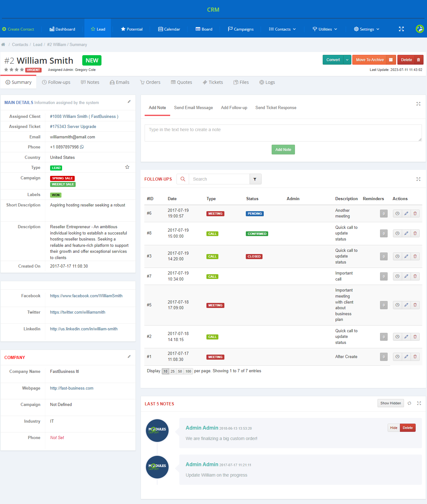Collapse the Main Details panel
This screenshot has width=427, height=504.
point(129,101)
